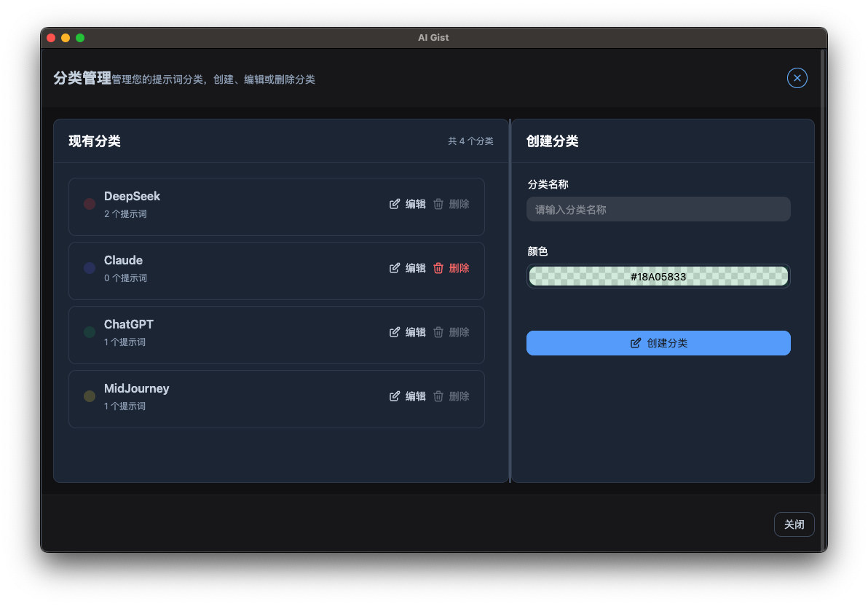Click the 请输入分类名称 input field
This screenshot has height=606, width=868.
tap(658, 209)
